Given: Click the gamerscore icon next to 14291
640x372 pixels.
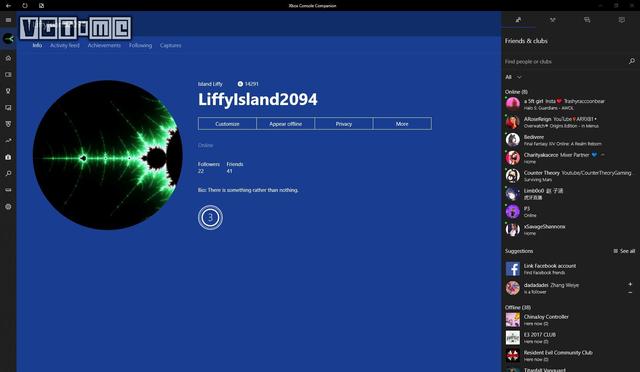Looking at the screenshot, I should click(x=240, y=84).
